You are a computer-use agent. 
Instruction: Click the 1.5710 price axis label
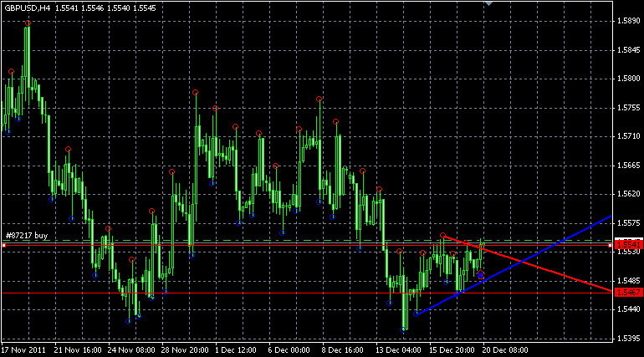(x=628, y=136)
